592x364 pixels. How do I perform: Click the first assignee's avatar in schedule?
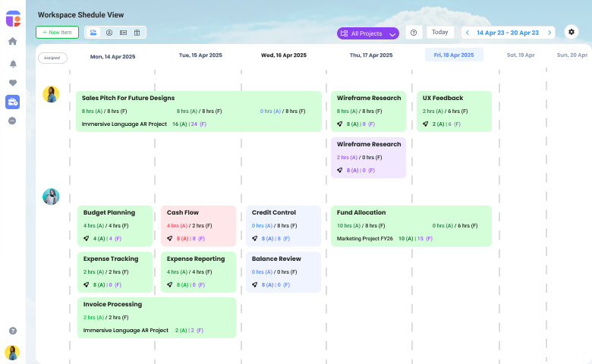tap(51, 95)
